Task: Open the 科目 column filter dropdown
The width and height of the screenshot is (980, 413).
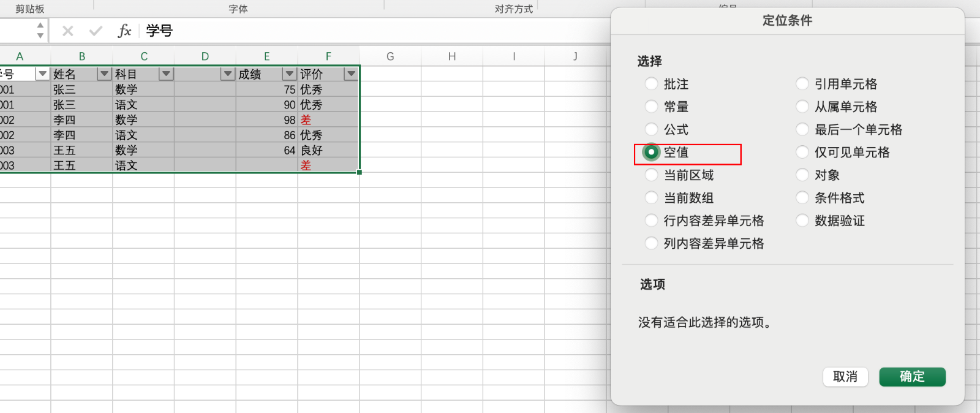Action: [166, 74]
